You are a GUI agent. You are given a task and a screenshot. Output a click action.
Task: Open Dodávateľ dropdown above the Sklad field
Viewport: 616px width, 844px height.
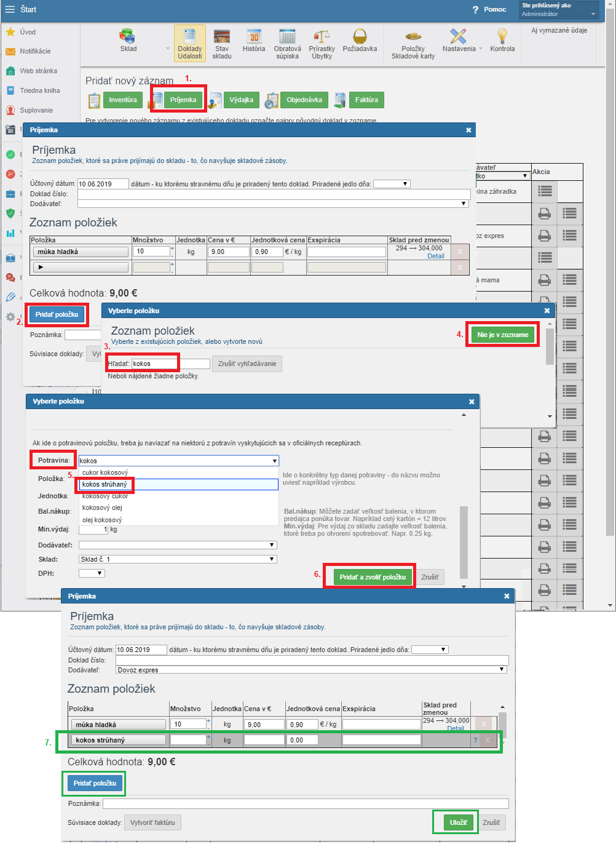[x=178, y=545]
